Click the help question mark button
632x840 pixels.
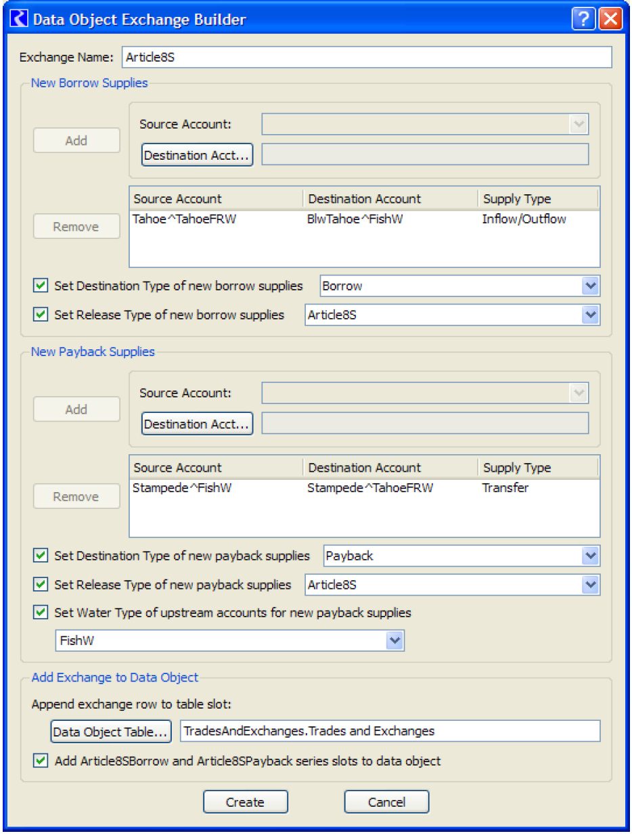click(583, 19)
